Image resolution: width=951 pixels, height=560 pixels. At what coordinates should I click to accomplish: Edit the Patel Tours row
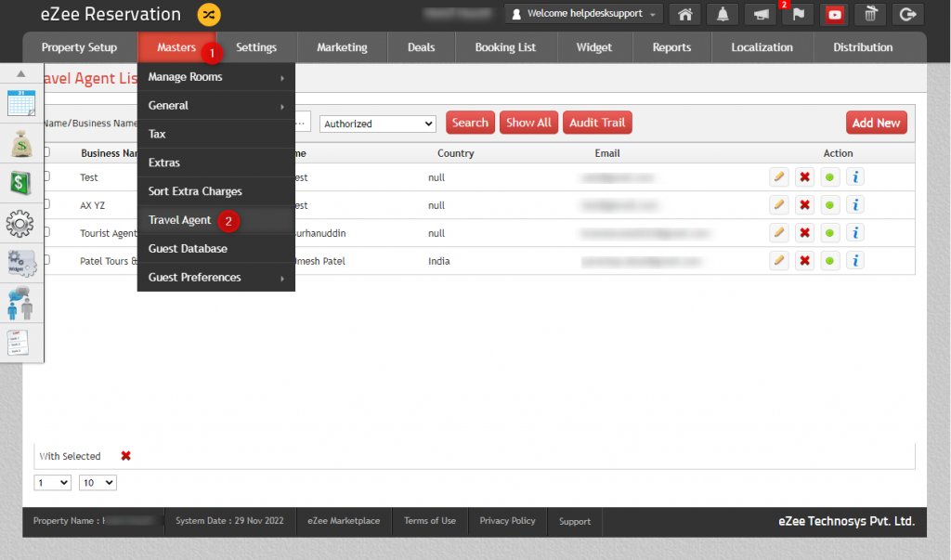(779, 261)
